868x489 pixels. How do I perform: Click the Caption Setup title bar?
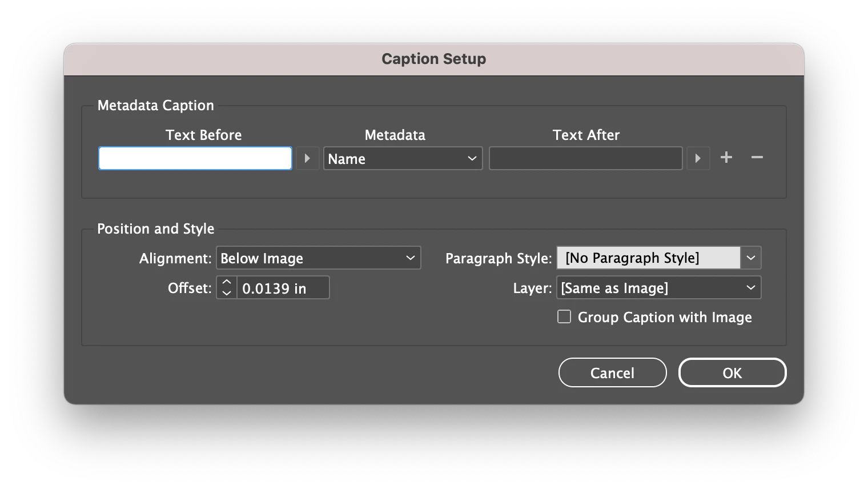point(433,59)
